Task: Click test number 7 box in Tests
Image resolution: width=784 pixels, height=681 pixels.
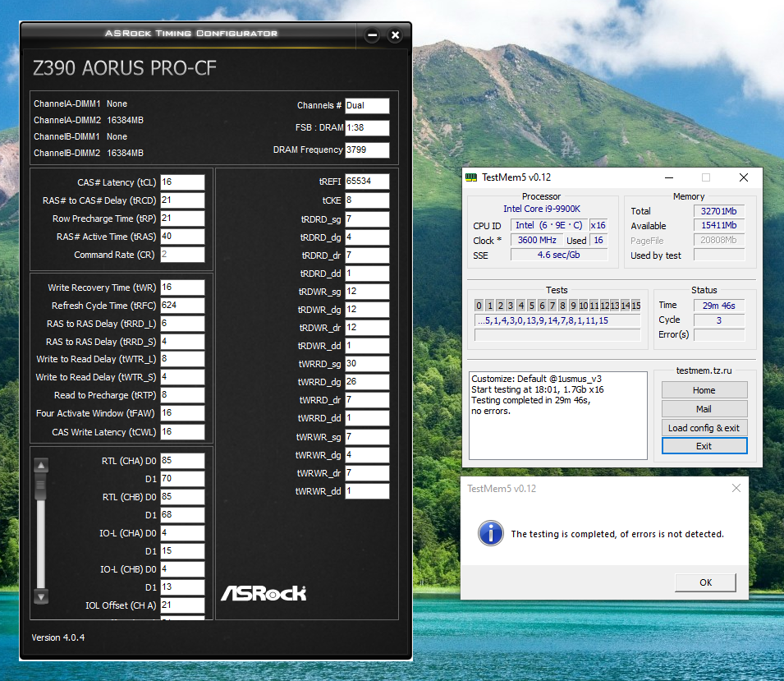Action: click(x=552, y=306)
